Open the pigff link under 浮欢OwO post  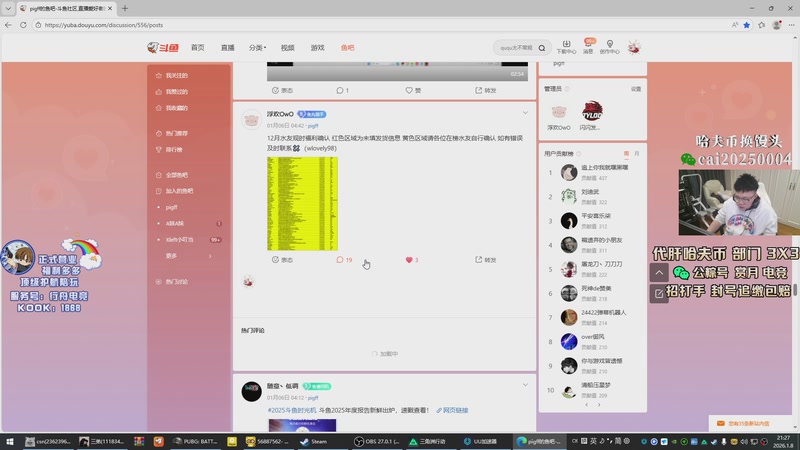pyautogui.click(x=313, y=126)
